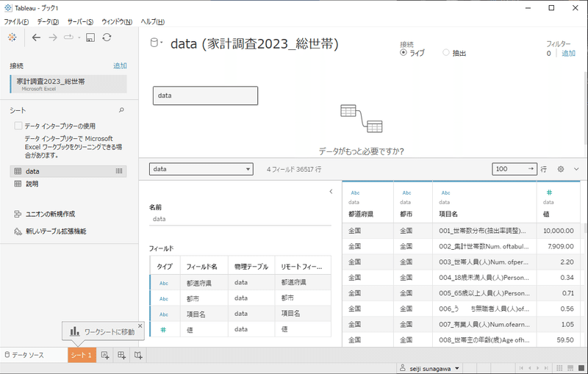Click 新しいテーブル拡張機能
Screen dimensions: 588x374
56,231
